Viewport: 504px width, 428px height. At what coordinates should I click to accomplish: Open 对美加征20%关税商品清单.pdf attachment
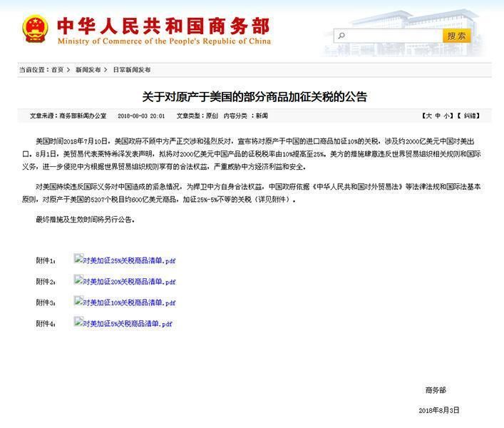click(129, 282)
